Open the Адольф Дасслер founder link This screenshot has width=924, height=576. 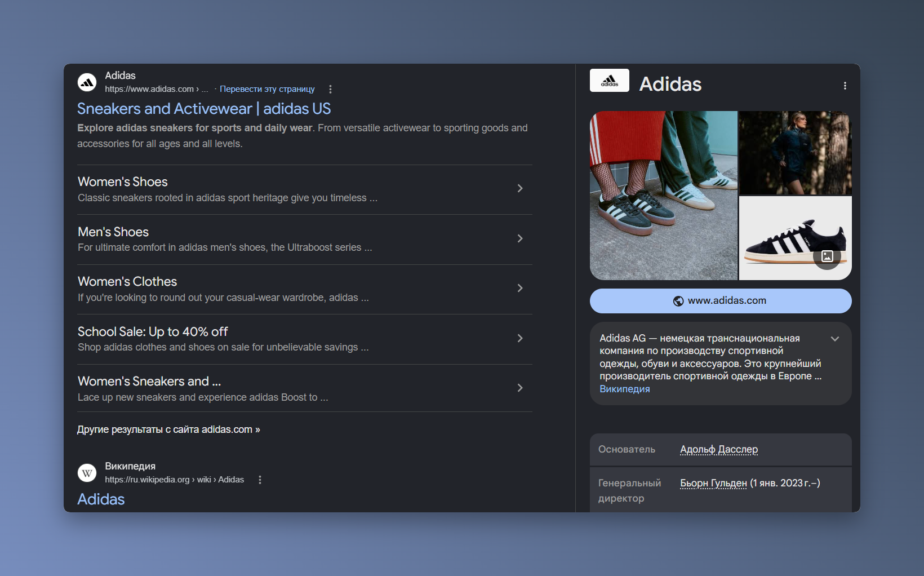719,449
